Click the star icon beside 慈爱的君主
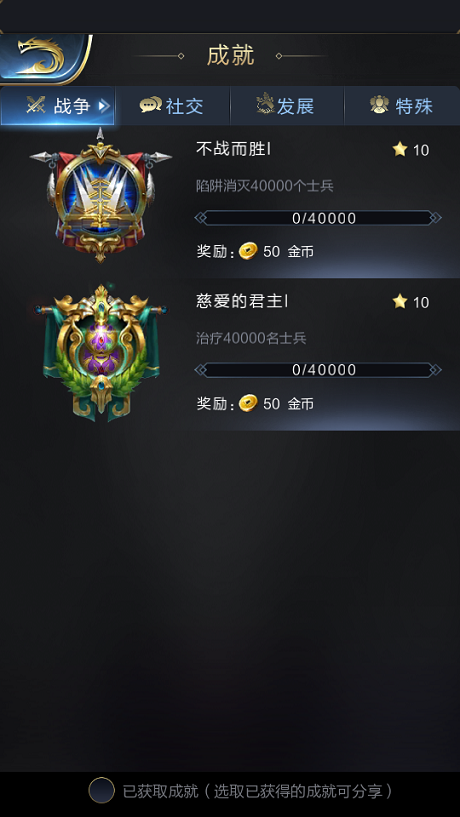The height and width of the screenshot is (817, 460). [400, 302]
